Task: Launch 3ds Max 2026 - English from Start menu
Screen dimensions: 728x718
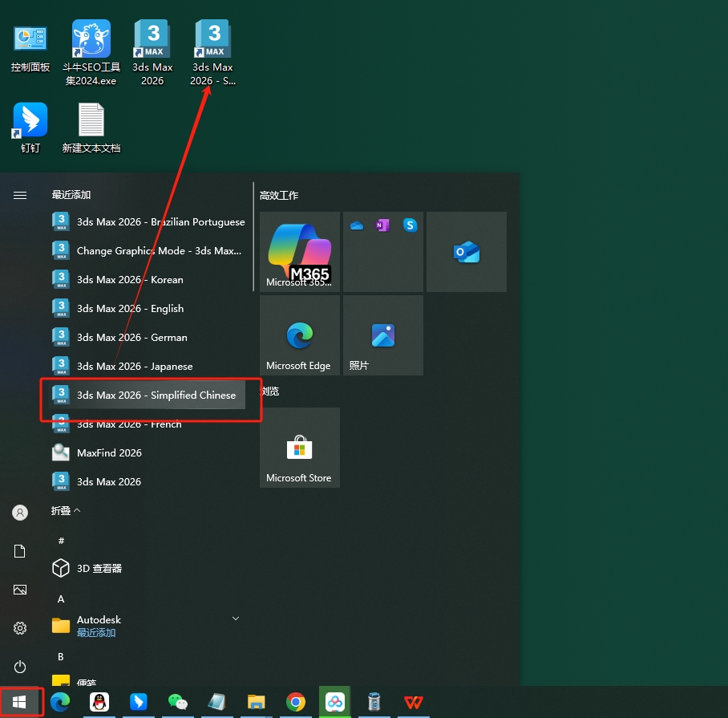Action: click(x=130, y=308)
